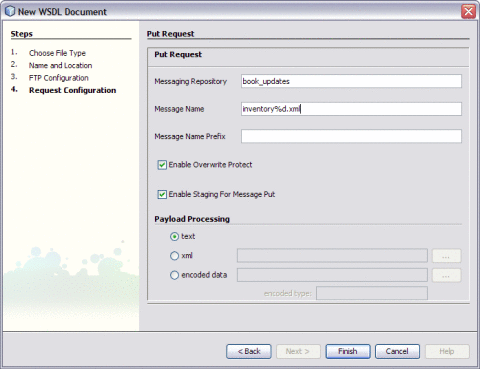Click the Payload Processing heading
Screen dimensions: 480x369
tap(192, 219)
